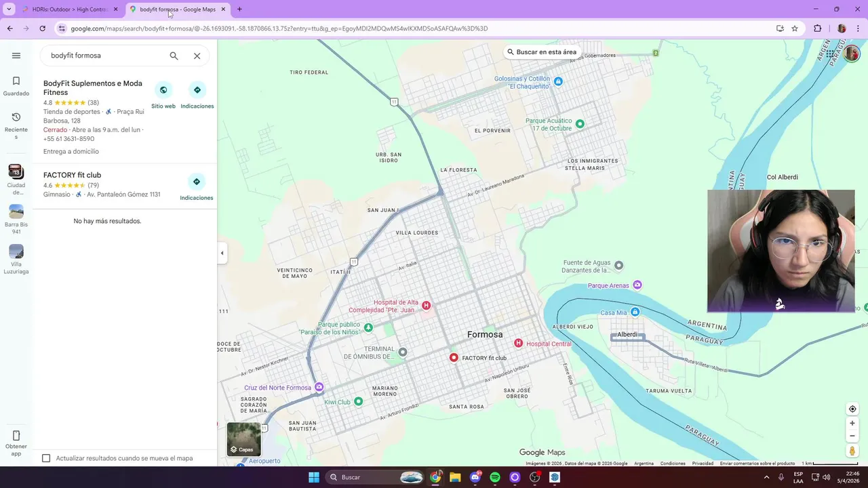Open Windows Start menu
This screenshot has height=488, width=868.
[314, 477]
